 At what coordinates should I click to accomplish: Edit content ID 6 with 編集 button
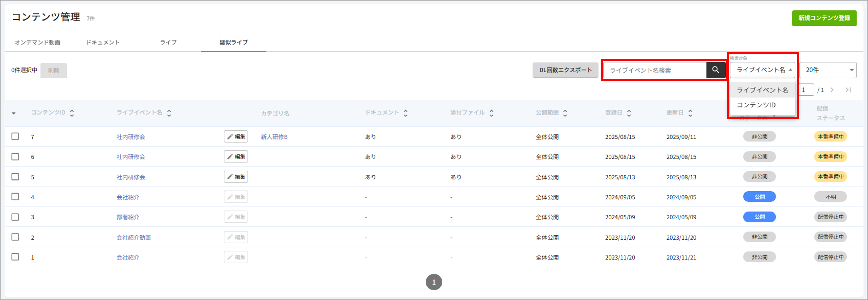point(236,157)
